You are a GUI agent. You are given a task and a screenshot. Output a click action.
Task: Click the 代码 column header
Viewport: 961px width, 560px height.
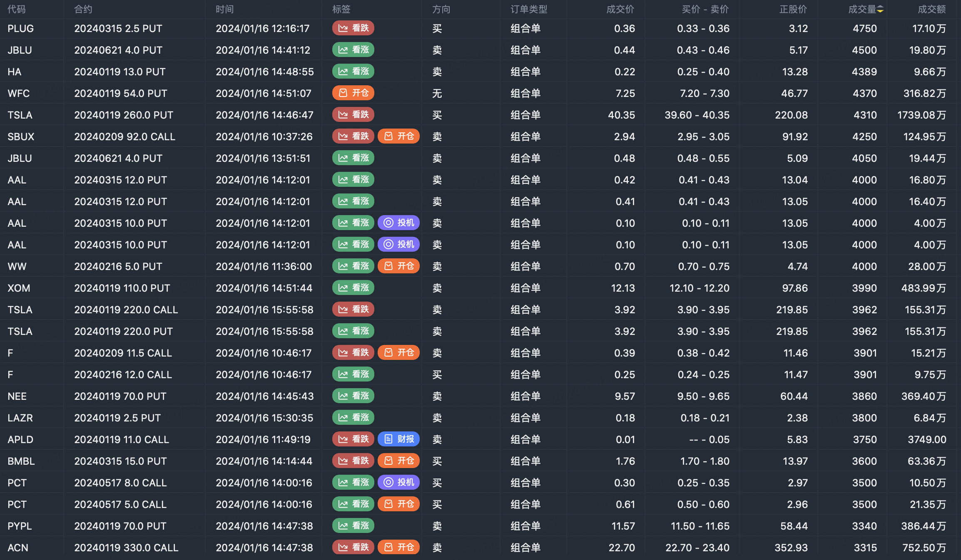17,10
